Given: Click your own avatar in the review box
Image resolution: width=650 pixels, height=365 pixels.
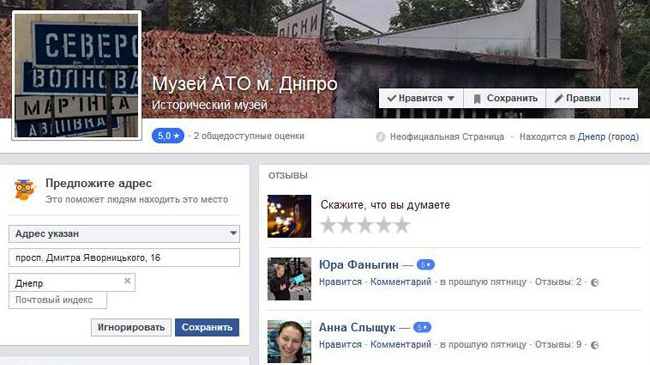Looking at the screenshot, I should (x=289, y=216).
